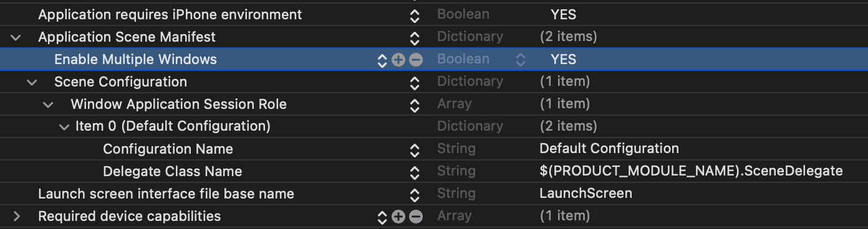The width and height of the screenshot is (868, 229).
Task: Toggle YES value of Application requires iPhone environment
Action: (x=563, y=14)
